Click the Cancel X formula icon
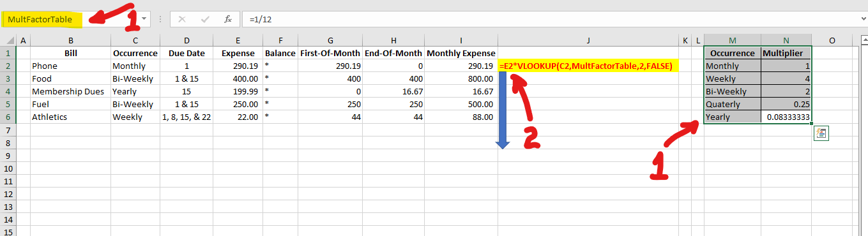 pyautogui.click(x=182, y=19)
